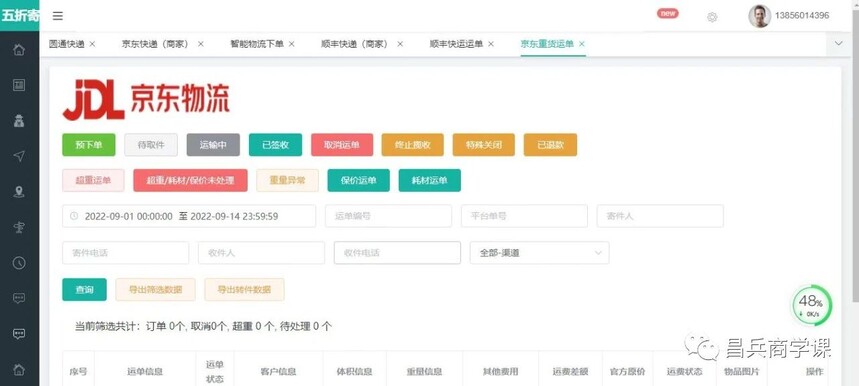Click the account number 13856014396
The width and height of the screenshot is (859, 386).
(x=802, y=16)
